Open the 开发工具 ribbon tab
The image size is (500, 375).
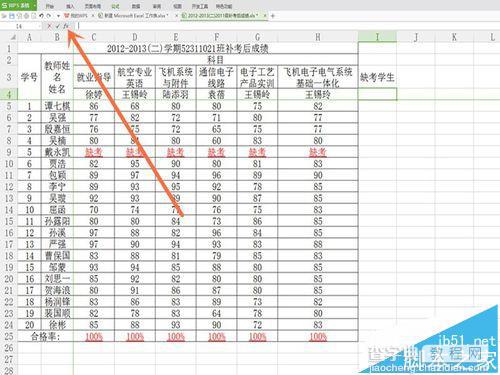click(x=200, y=6)
